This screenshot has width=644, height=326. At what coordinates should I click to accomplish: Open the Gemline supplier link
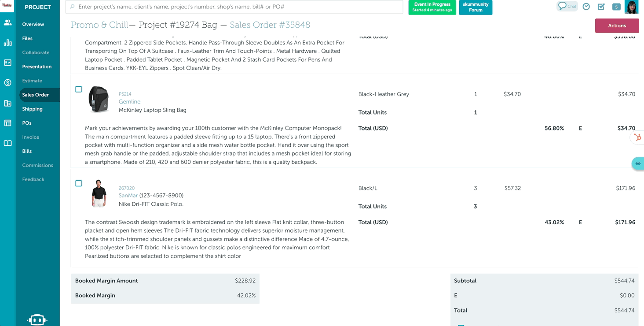click(129, 102)
